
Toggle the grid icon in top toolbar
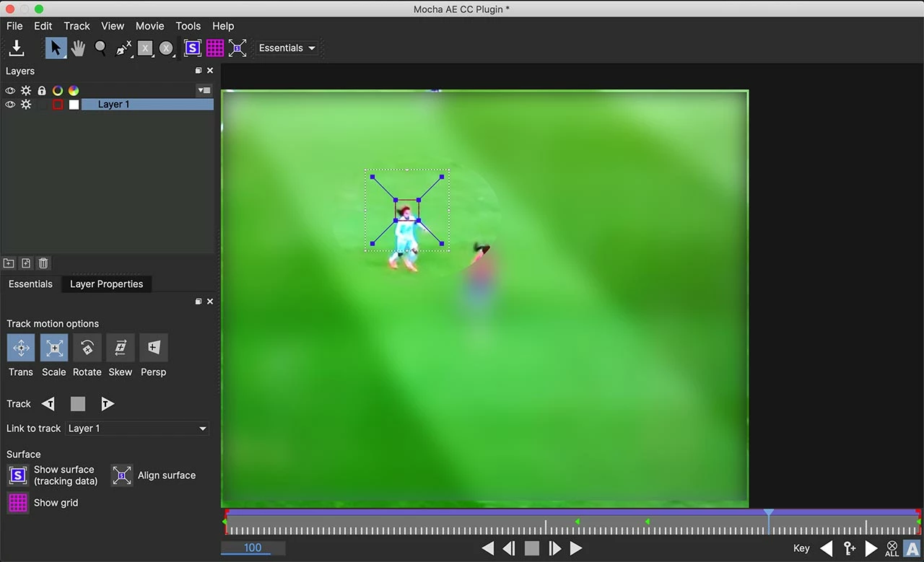(215, 48)
